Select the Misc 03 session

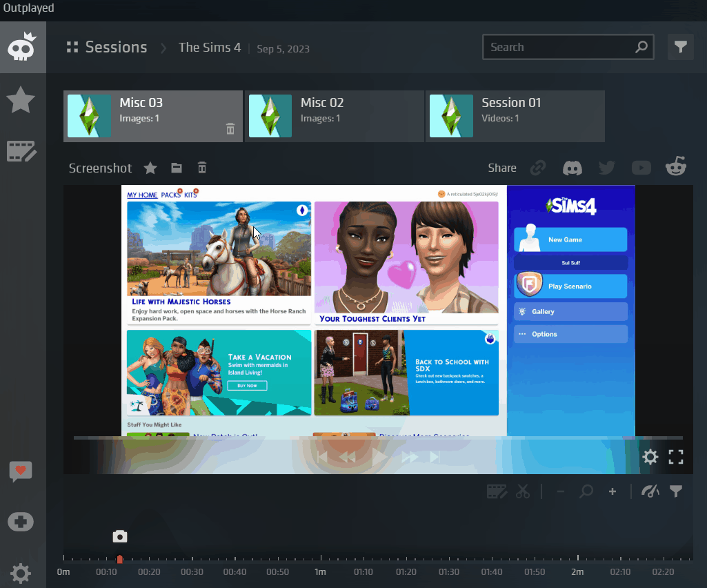[x=153, y=116]
